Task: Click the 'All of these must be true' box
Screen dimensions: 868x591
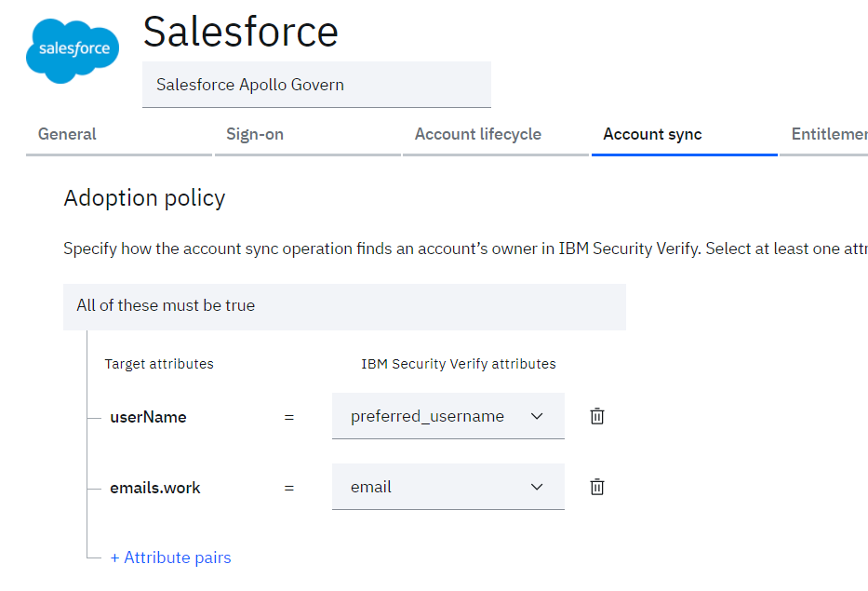Action: point(344,306)
